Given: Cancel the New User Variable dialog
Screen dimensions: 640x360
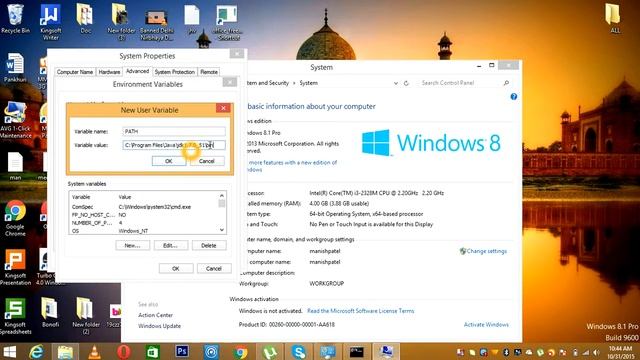Looking at the screenshot, I should 207,161.
